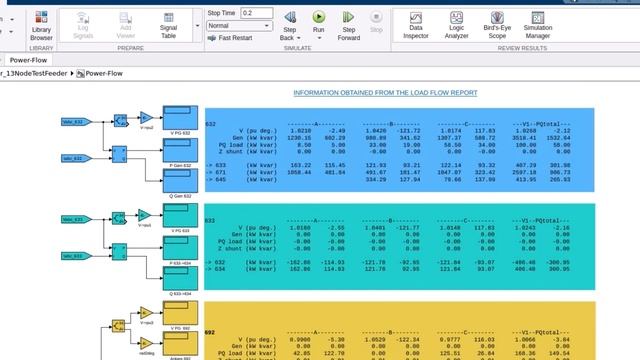Select the blue power measurement block
640x360 pixels.
pos(120,154)
